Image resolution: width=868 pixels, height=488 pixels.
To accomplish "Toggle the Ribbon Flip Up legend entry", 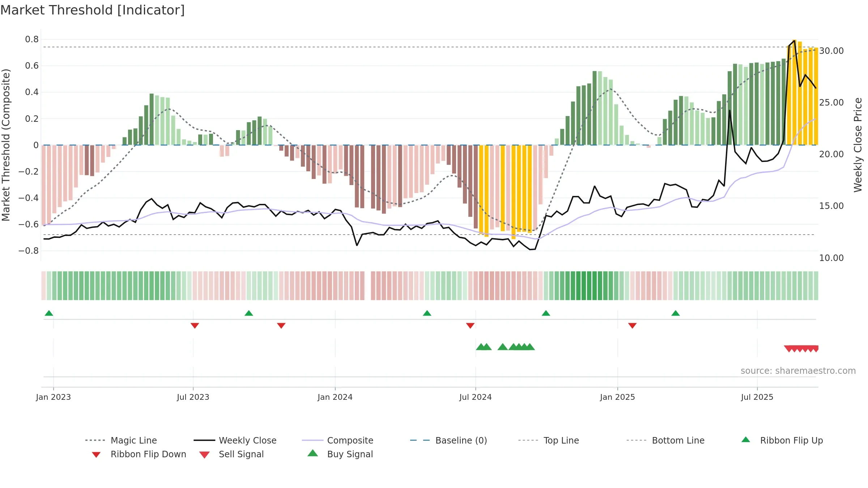I will tap(782, 440).
